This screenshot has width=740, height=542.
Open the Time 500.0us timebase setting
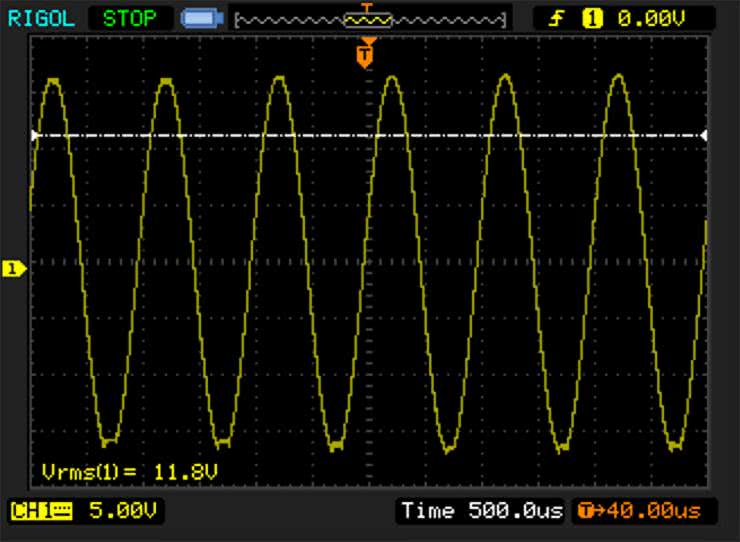pyautogui.click(x=481, y=511)
